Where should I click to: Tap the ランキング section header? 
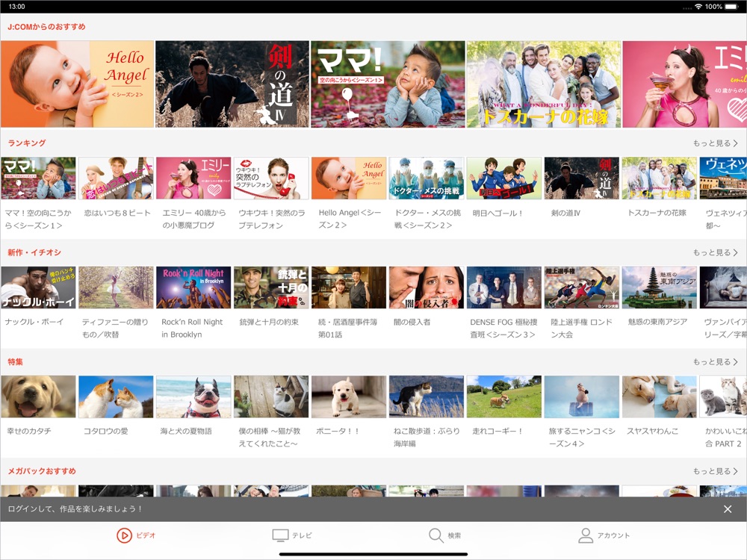27,143
